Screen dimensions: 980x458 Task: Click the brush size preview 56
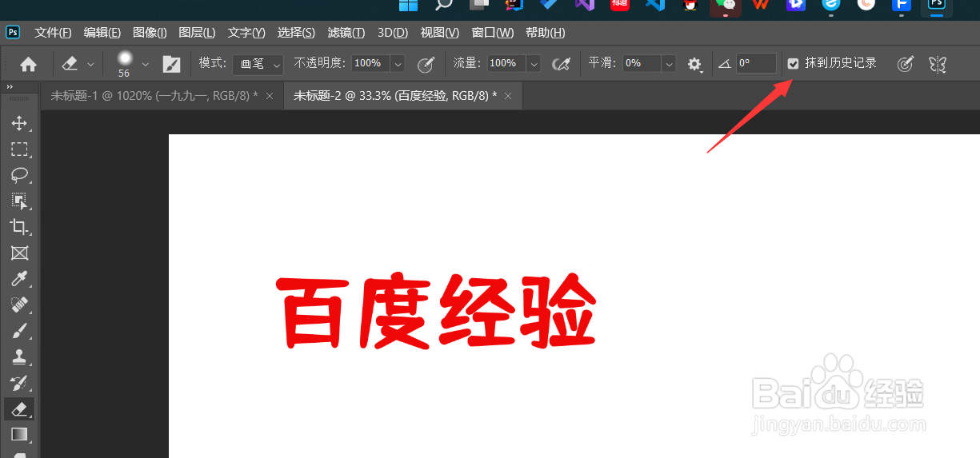point(124,64)
